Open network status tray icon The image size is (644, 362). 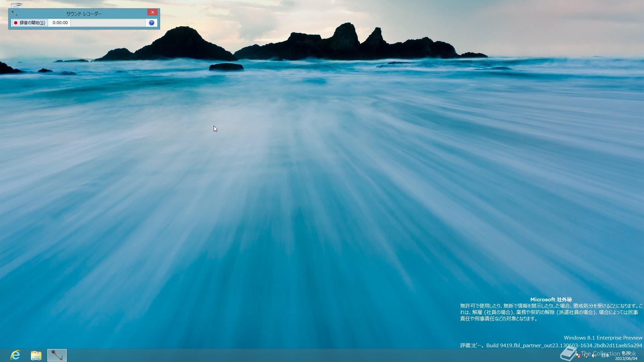[x=586, y=356]
